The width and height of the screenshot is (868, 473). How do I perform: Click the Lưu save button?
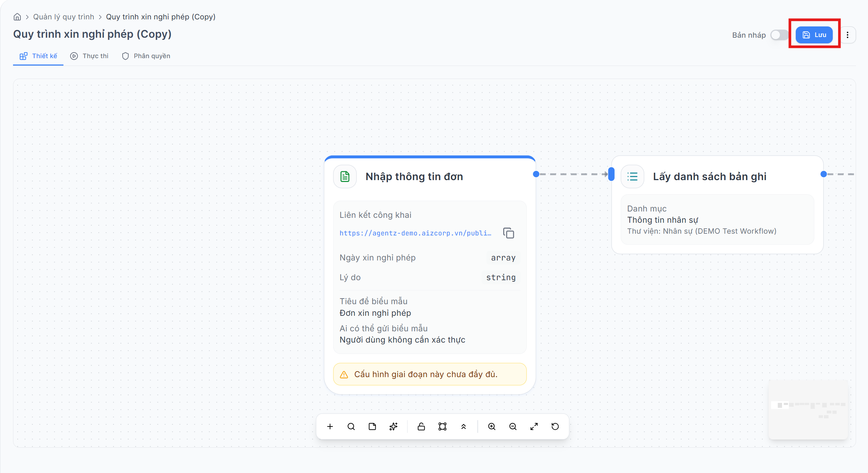[x=814, y=35]
